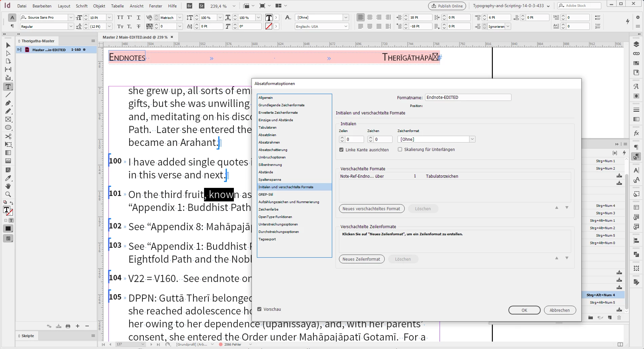The height and width of the screenshot is (349, 644).
Task: Open Adobe Bridge via the Br icon
Action: pyautogui.click(x=189, y=6)
